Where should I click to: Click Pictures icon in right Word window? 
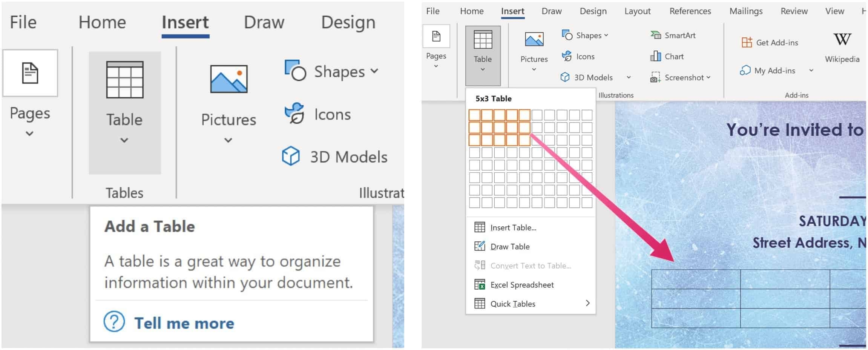[534, 39]
